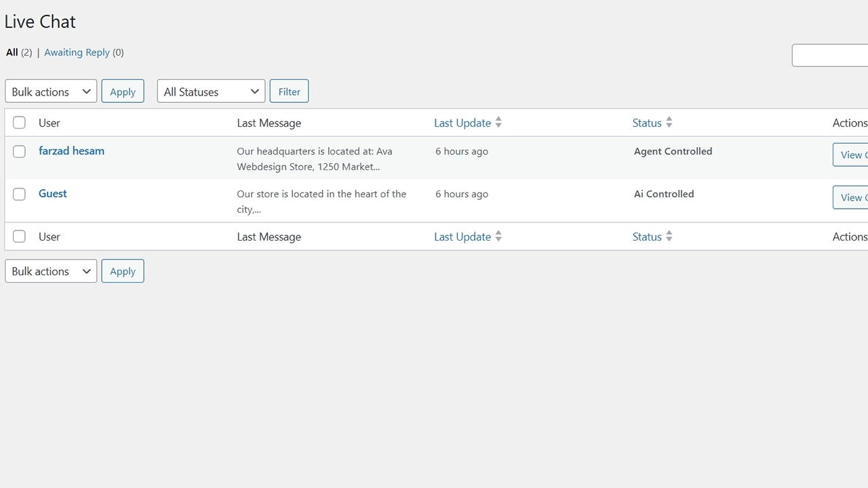Check the Guest conversation checkbox
The width and height of the screenshot is (868, 488).
click(x=19, y=194)
